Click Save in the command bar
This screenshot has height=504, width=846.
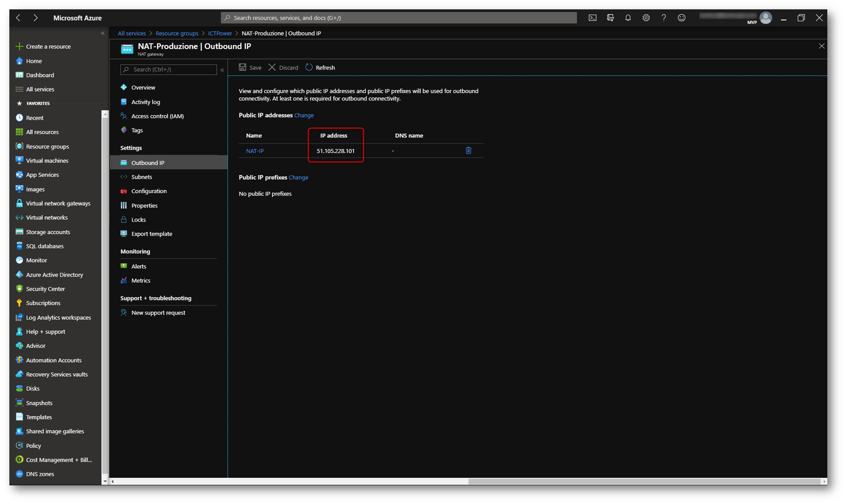point(250,68)
